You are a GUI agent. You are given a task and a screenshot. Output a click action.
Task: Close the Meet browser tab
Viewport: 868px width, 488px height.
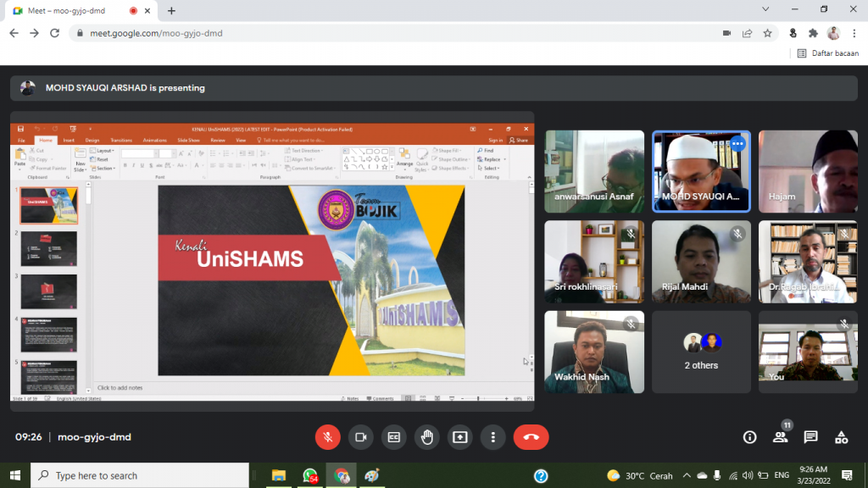click(x=147, y=10)
